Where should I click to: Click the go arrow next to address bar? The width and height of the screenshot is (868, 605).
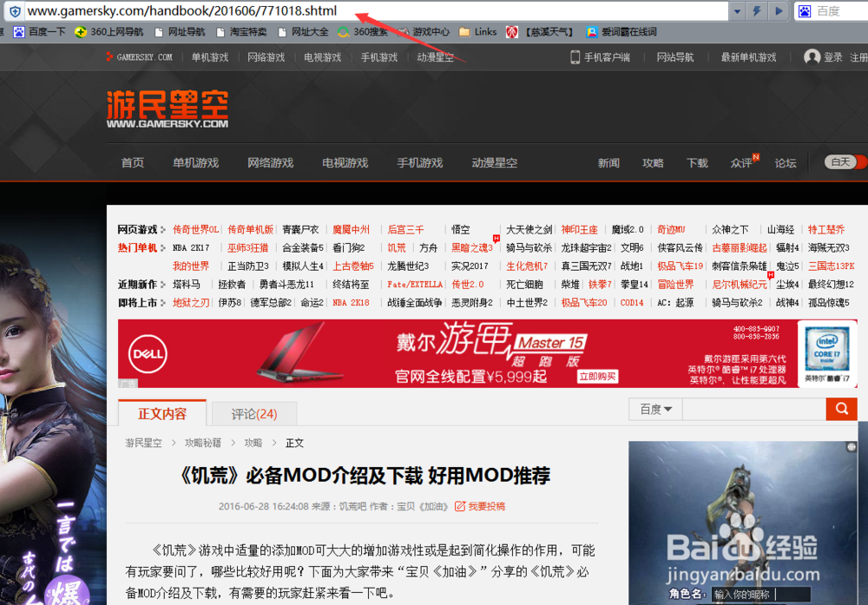(779, 11)
